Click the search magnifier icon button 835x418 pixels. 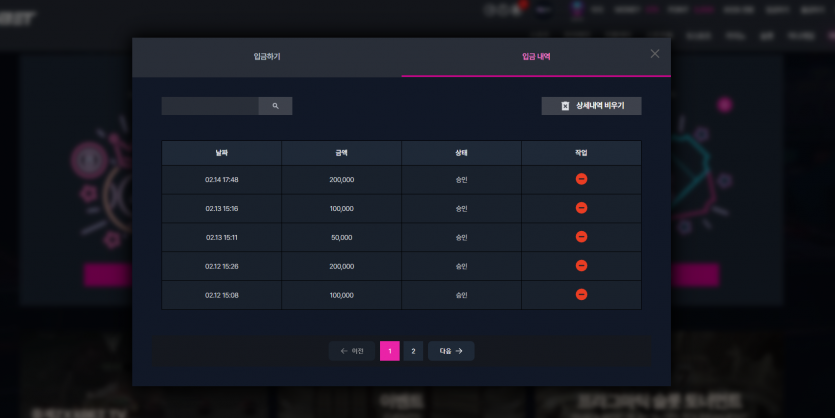point(275,106)
